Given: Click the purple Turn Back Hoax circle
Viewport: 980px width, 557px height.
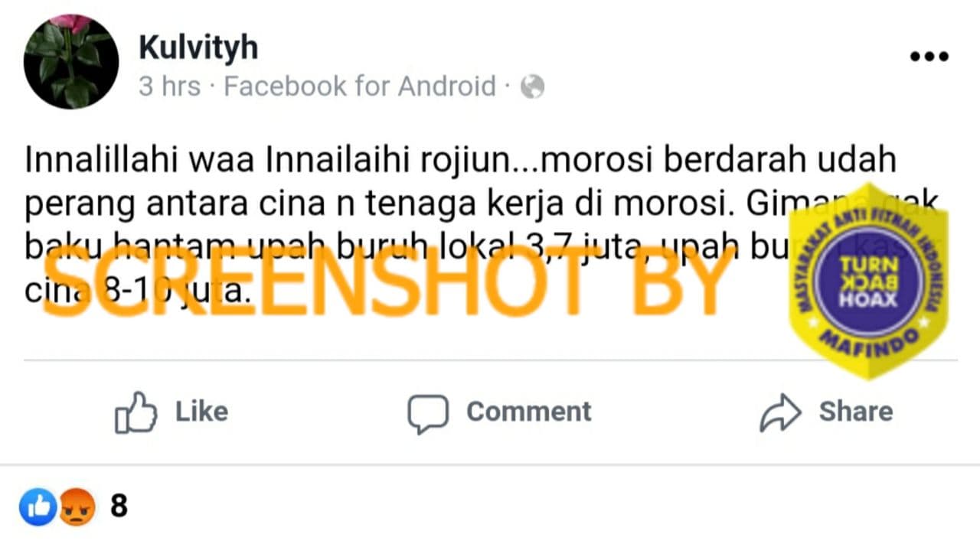Looking at the screenshot, I should 868,281.
